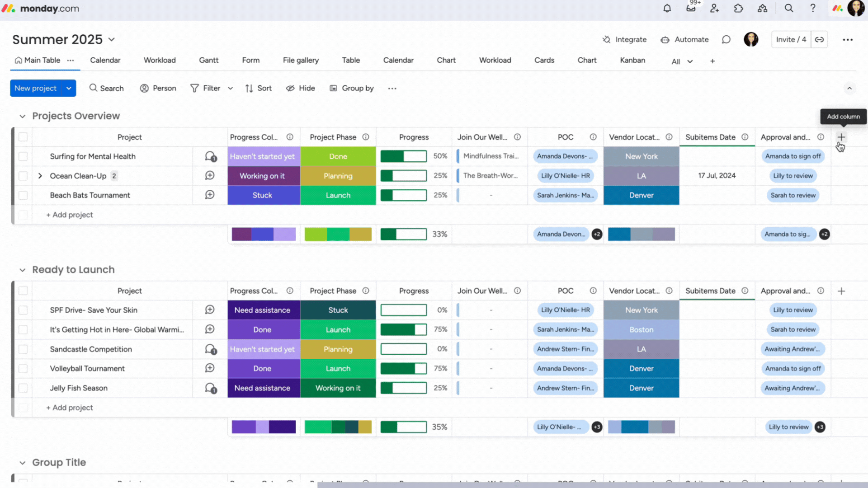
Task: Open updates for Beach Bats Tournament
Action: tap(210, 195)
